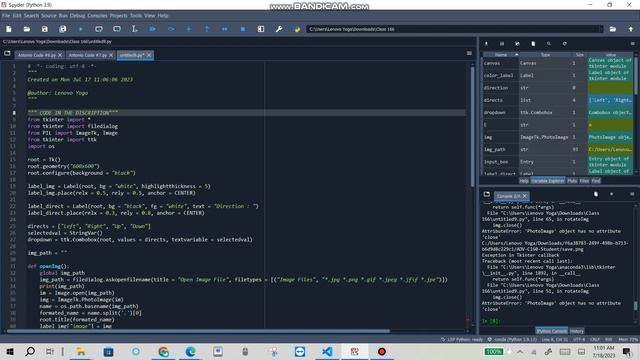The image size is (640, 360).
Task: Click the working directory path field
Action: tap(454, 29)
